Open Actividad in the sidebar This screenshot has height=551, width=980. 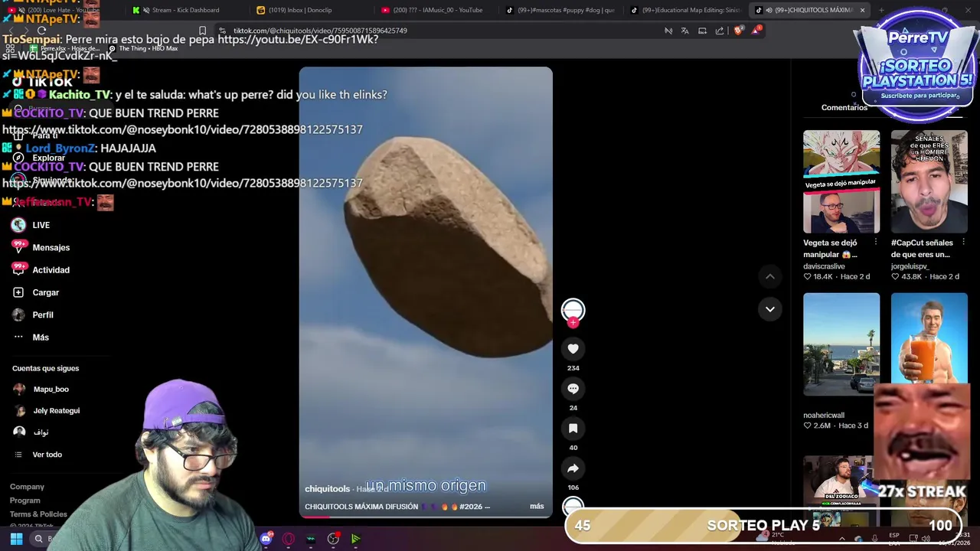point(41,270)
